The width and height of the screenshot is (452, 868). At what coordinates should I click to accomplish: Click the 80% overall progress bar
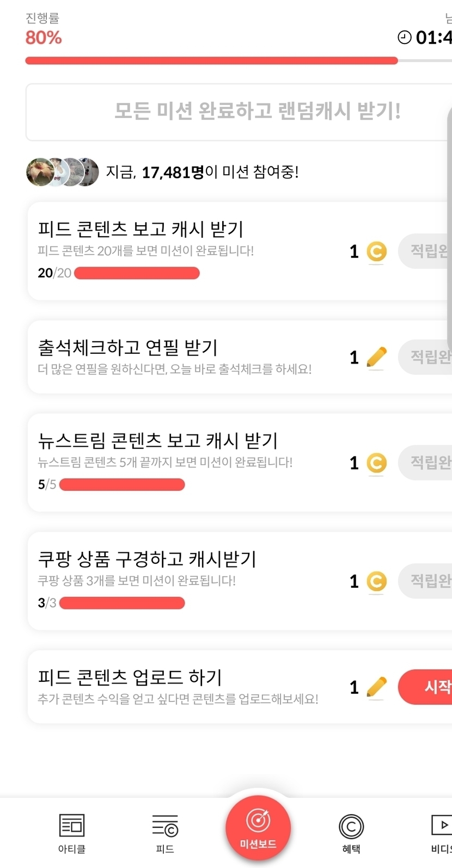[211, 61]
